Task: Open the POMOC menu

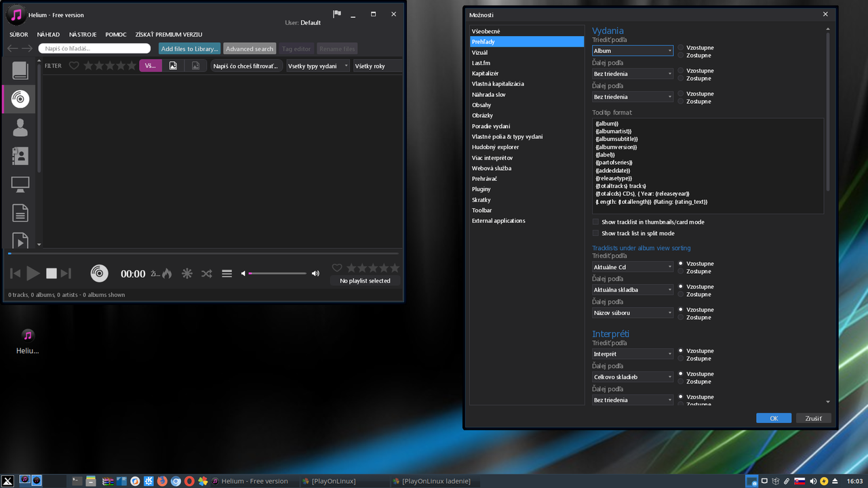Action: tap(116, 35)
